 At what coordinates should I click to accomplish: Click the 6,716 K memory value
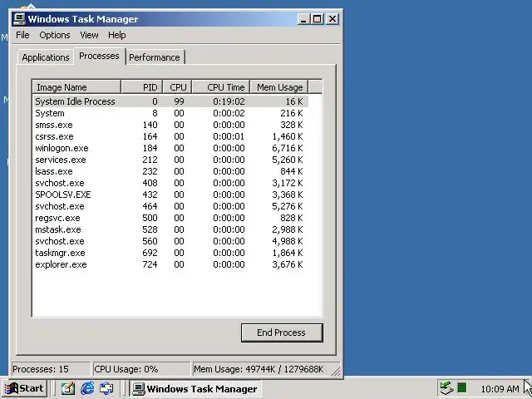click(288, 148)
